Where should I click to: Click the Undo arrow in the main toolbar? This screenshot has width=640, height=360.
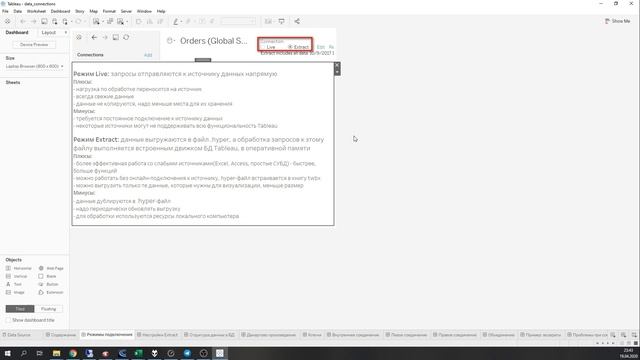click(x=23, y=21)
